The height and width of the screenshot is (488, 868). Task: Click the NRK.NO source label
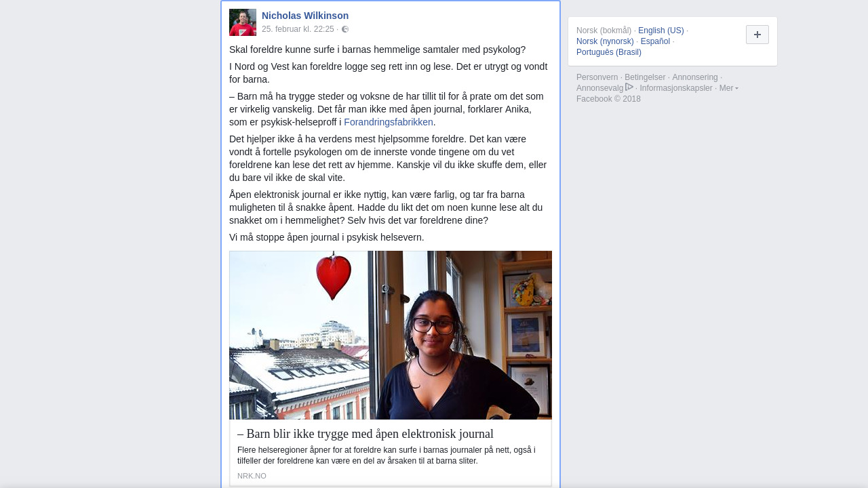(252, 476)
